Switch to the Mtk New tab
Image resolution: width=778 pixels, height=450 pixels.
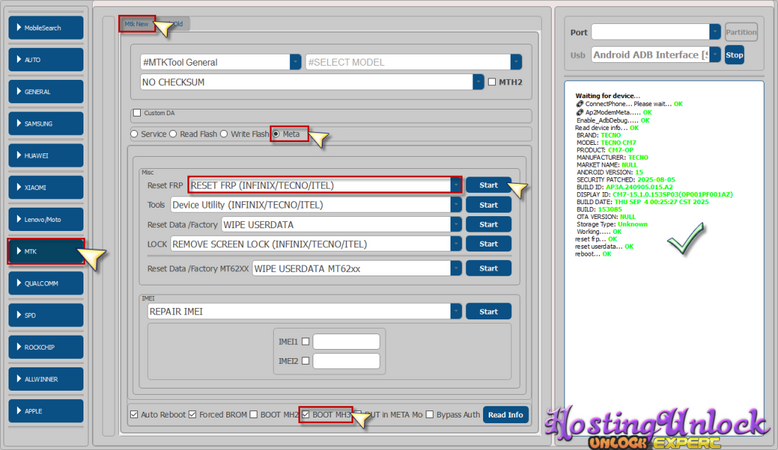coord(136,23)
